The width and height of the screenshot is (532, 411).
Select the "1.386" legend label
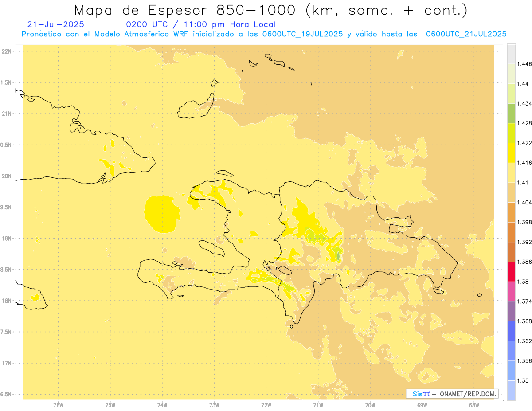pyautogui.click(x=524, y=262)
